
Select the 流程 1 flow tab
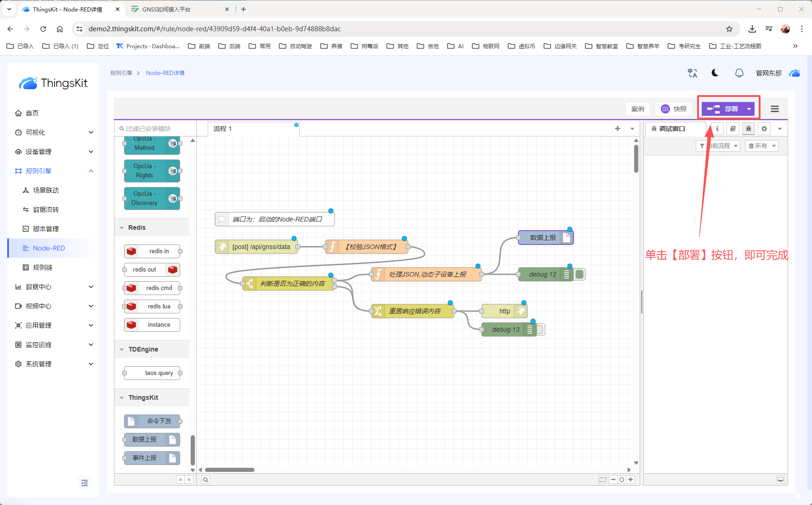click(x=223, y=129)
